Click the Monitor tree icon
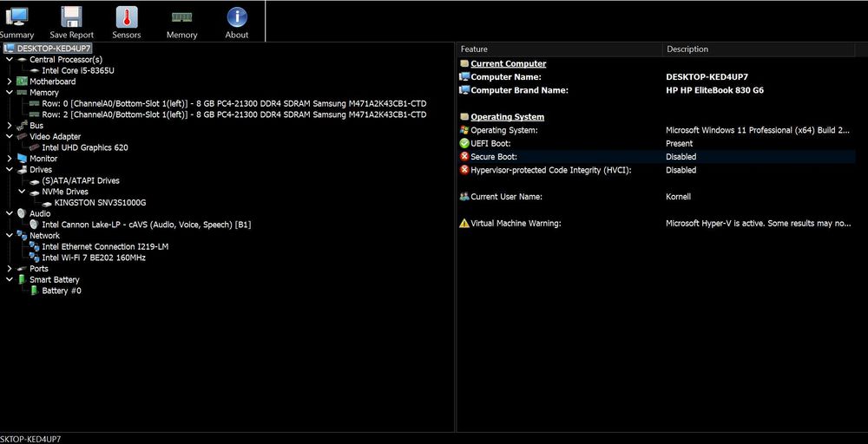Image resolution: width=868 pixels, height=444 pixels. 23,158
